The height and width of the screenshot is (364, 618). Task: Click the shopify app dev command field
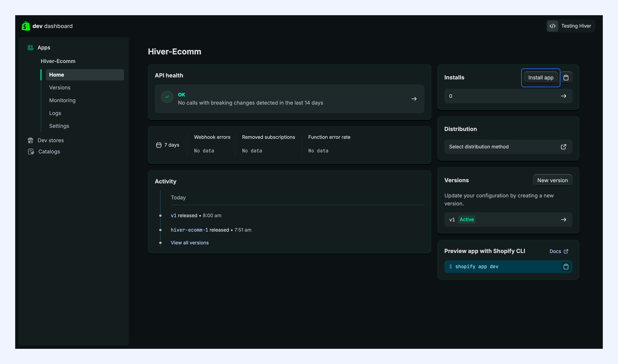click(508, 267)
